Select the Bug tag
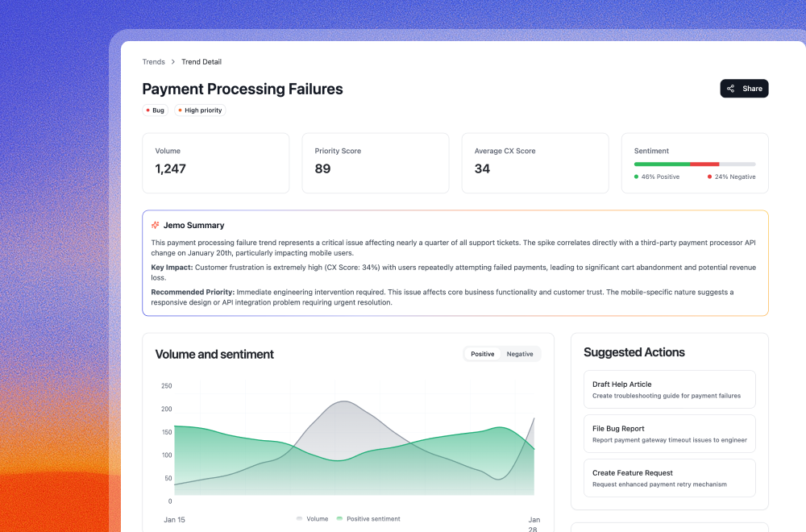 point(156,110)
